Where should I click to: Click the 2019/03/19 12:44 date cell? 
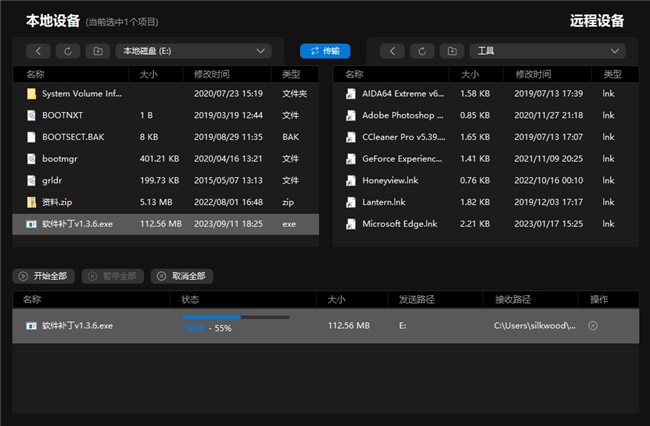click(x=228, y=115)
